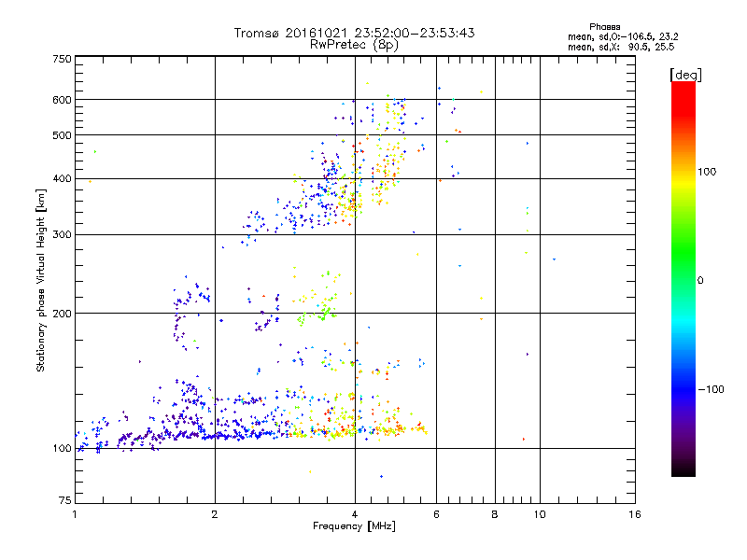The image size is (747, 560).
Task: Click the 'Frequency [MHz]' axis label
Action: (x=354, y=526)
